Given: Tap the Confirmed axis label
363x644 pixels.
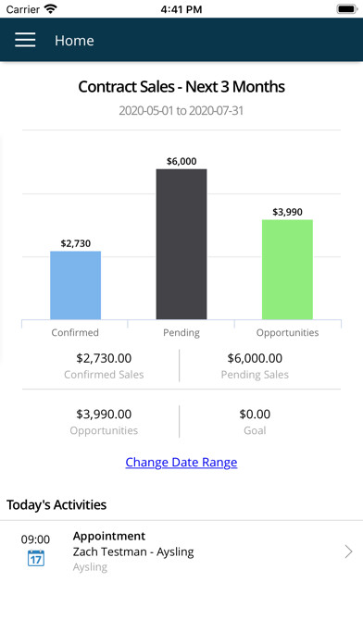Looking at the screenshot, I should 75,332.
